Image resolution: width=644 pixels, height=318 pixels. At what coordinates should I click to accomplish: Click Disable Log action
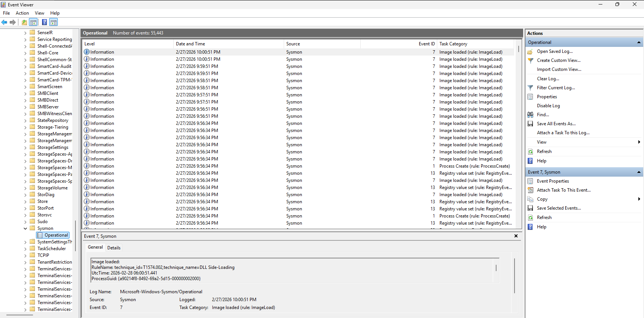coord(548,106)
